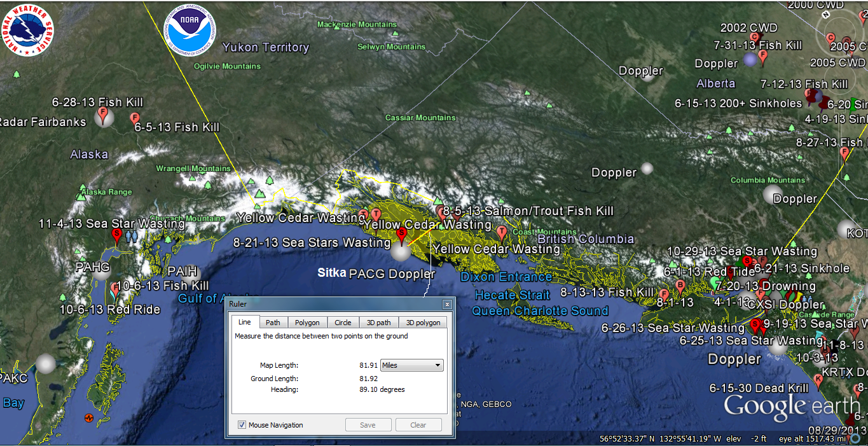This screenshot has width=868, height=446.
Task: Open the 3D polygon tab
Action: coord(423,323)
